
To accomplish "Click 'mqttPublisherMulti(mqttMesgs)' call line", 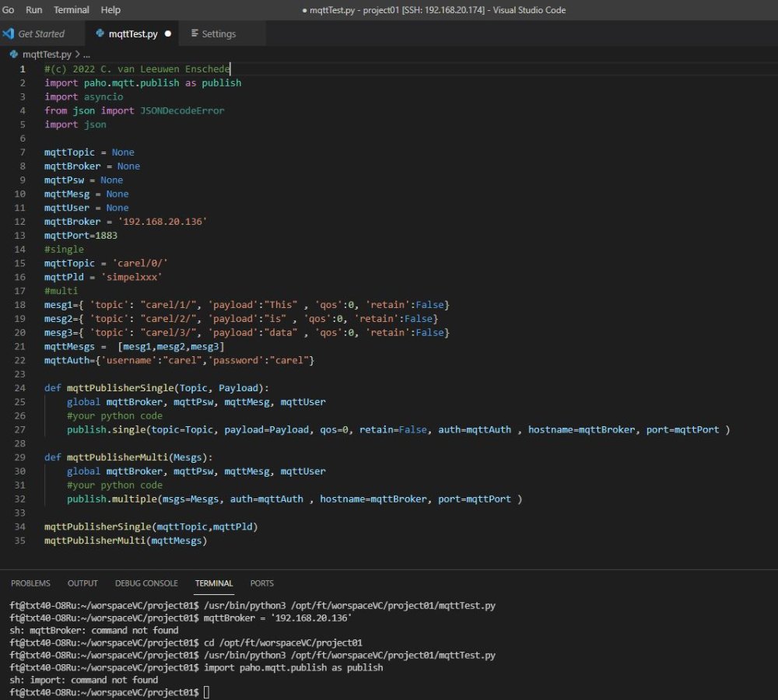I will pos(125,541).
